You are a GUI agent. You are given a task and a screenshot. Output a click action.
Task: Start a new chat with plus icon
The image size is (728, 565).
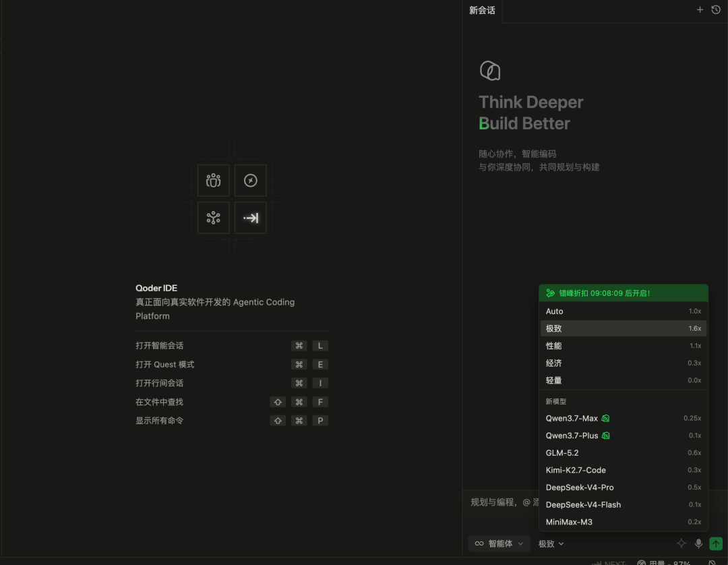(x=700, y=9)
